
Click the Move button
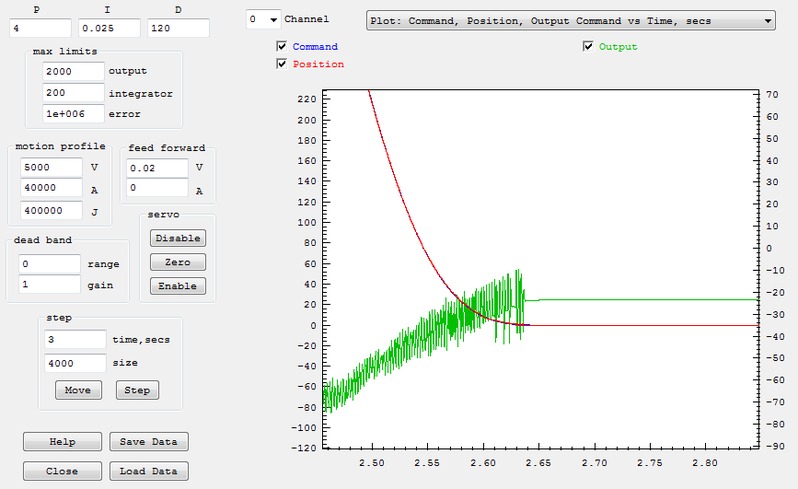[x=78, y=389]
